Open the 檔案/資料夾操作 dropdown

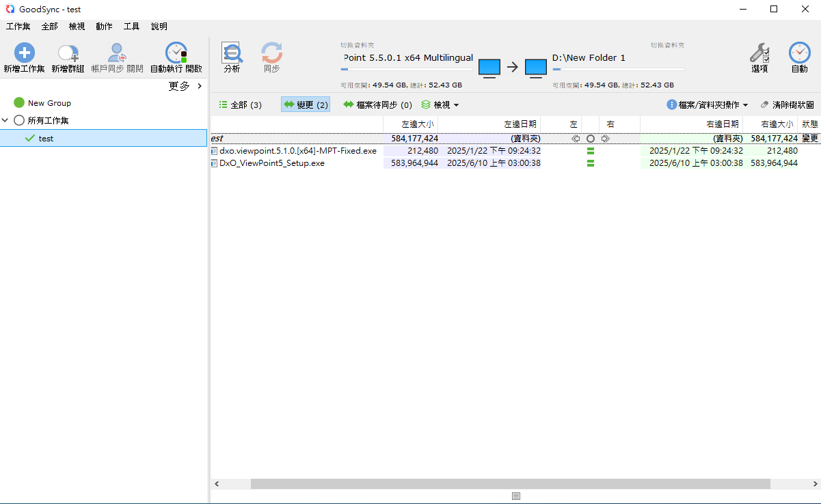pyautogui.click(x=708, y=105)
